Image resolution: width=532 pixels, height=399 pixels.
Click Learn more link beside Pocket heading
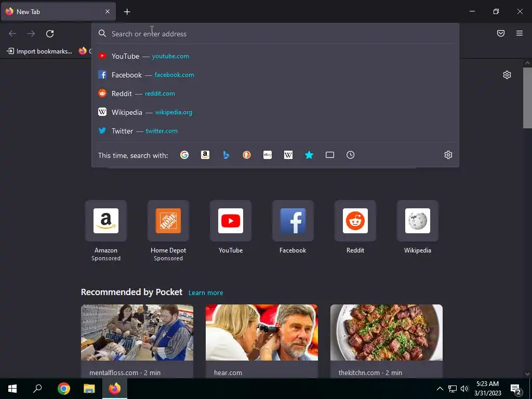click(x=206, y=292)
